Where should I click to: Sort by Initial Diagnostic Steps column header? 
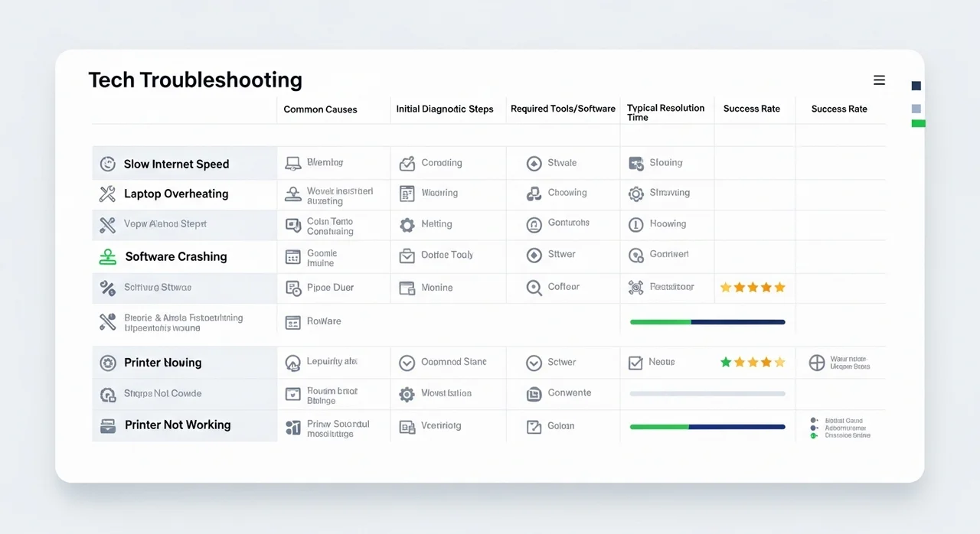click(x=444, y=109)
